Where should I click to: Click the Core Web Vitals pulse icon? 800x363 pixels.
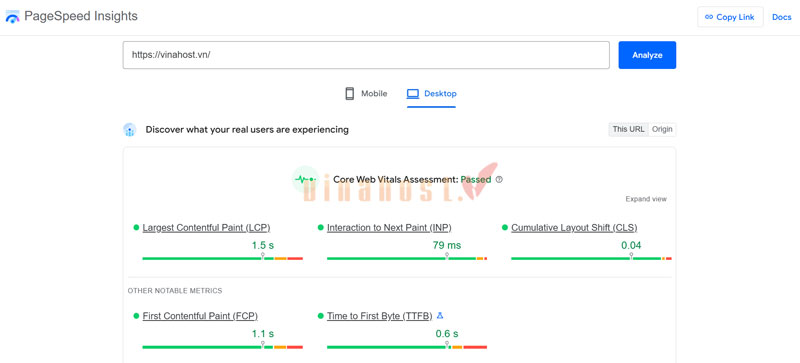tap(305, 179)
